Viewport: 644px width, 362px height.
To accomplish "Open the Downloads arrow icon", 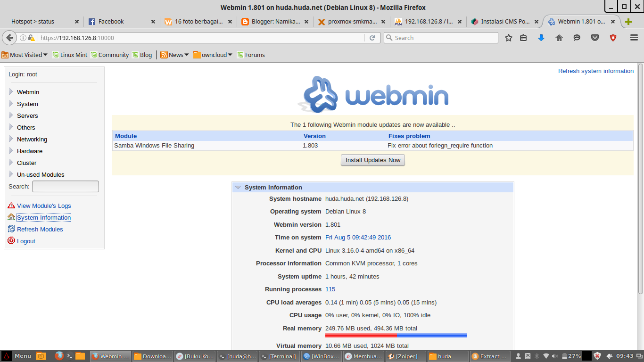I will tap(541, 38).
